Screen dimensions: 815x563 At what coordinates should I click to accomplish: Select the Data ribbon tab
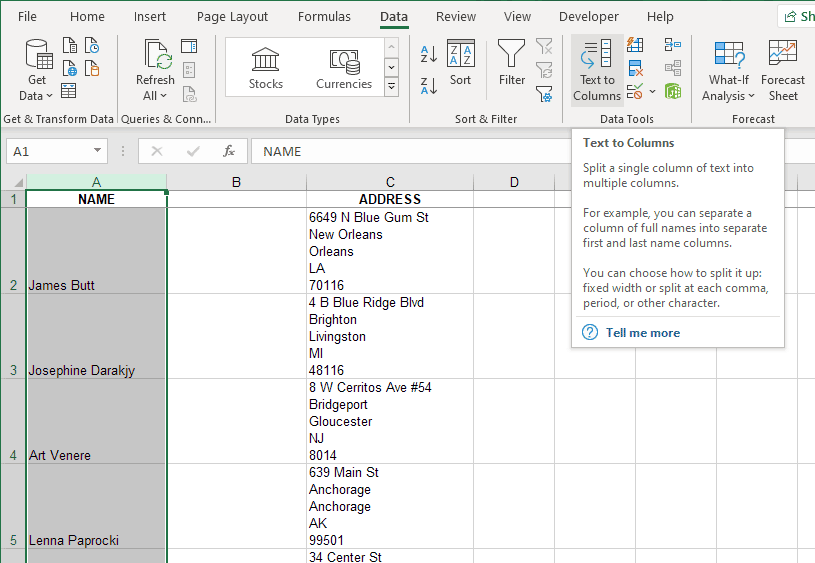(x=394, y=17)
